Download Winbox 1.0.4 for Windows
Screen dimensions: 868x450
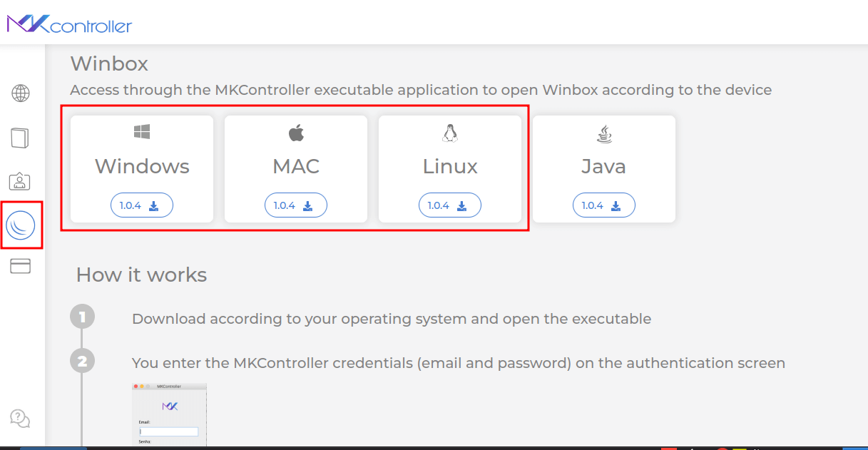click(141, 205)
